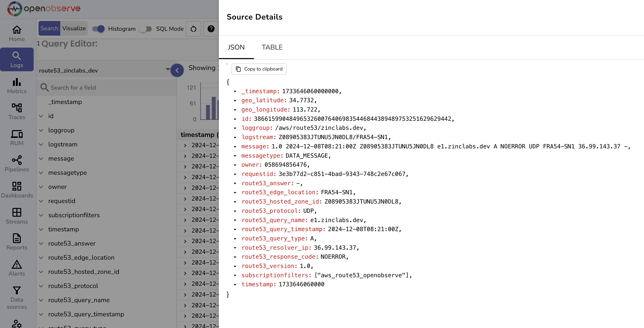Click the help question-mark icon
This screenshot has height=328, width=644.
[x=211, y=29]
